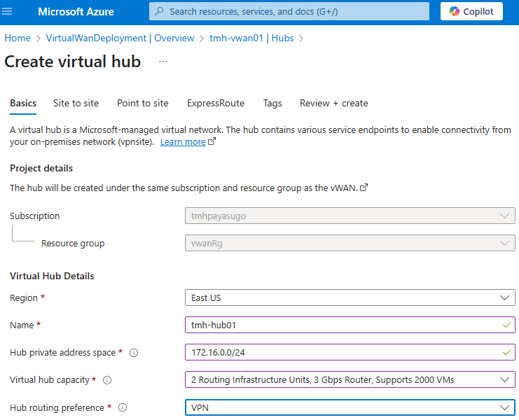Viewport: 519px width, 420px height.
Task: Open the Hub routing preference dropdown
Action: tap(350, 407)
